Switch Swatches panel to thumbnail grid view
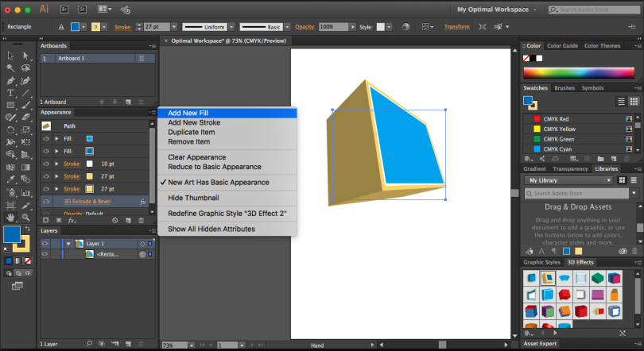 click(x=633, y=102)
